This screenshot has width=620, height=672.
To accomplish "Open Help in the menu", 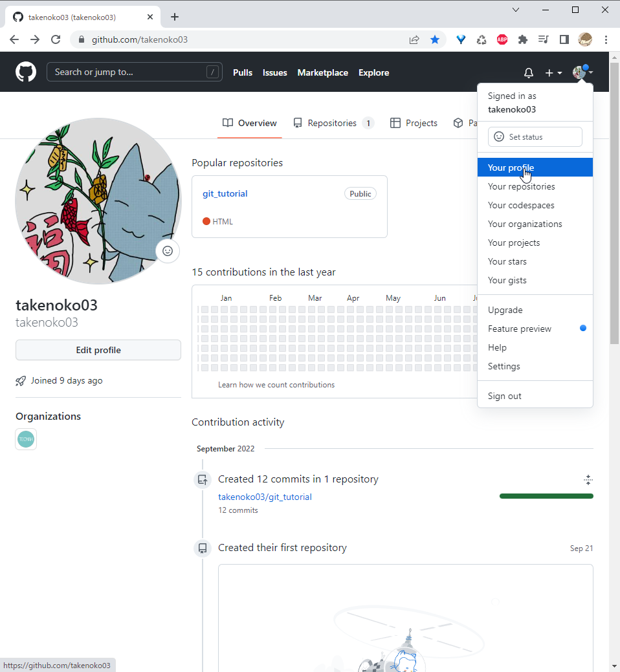I will pos(535,347).
